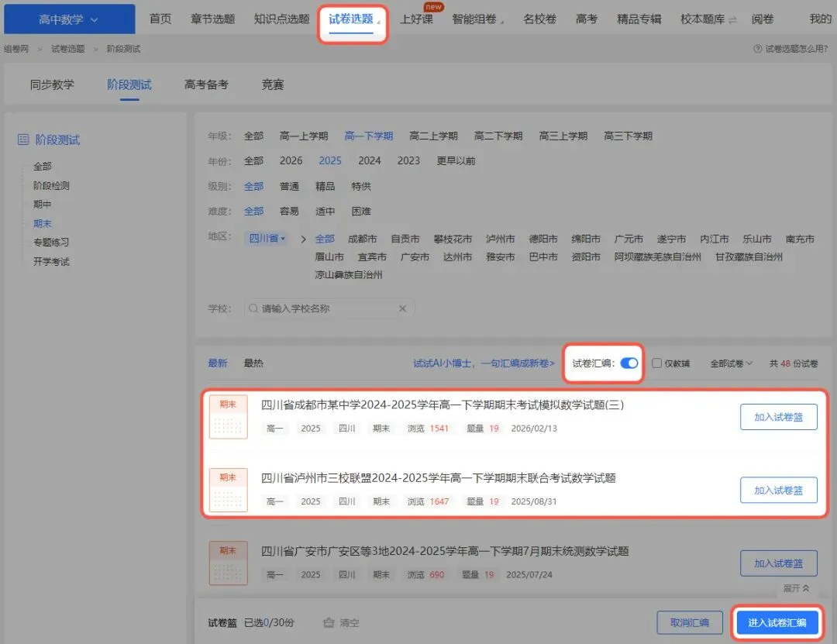Image resolution: width=837 pixels, height=644 pixels.
Task: Open the 我的 menu item
Action: pyautogui.click(x=821, y=19)
